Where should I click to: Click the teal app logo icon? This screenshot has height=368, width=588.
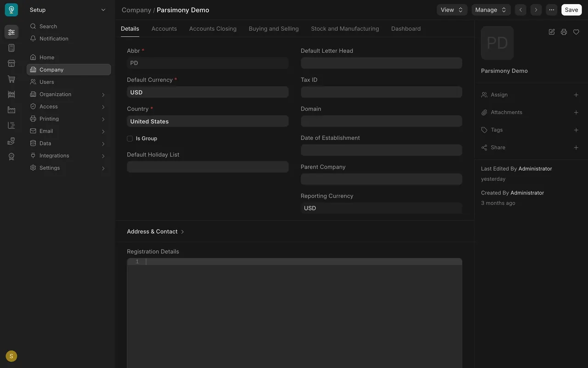coord(11,10)
